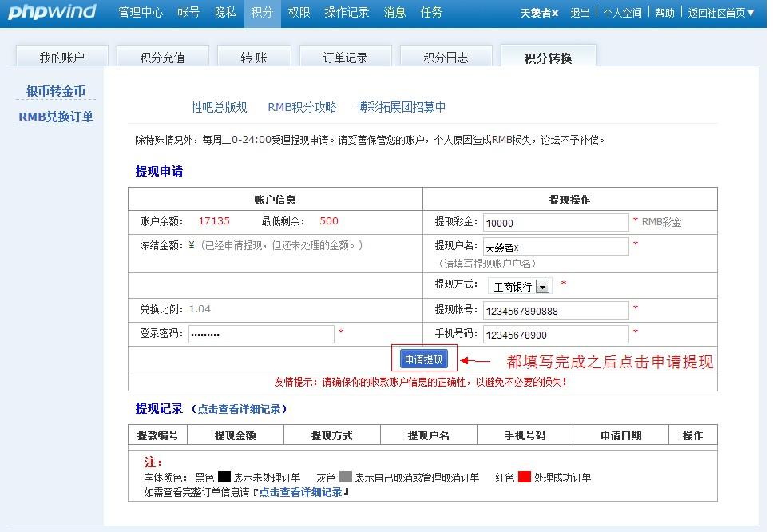Click 管理中心 in the top menu
Viewport: 773px width, 532px height.
click(141, 13)
